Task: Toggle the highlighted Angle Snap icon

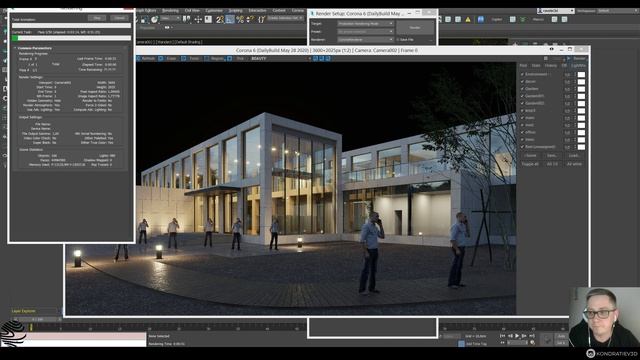Action: pos(230,19)
